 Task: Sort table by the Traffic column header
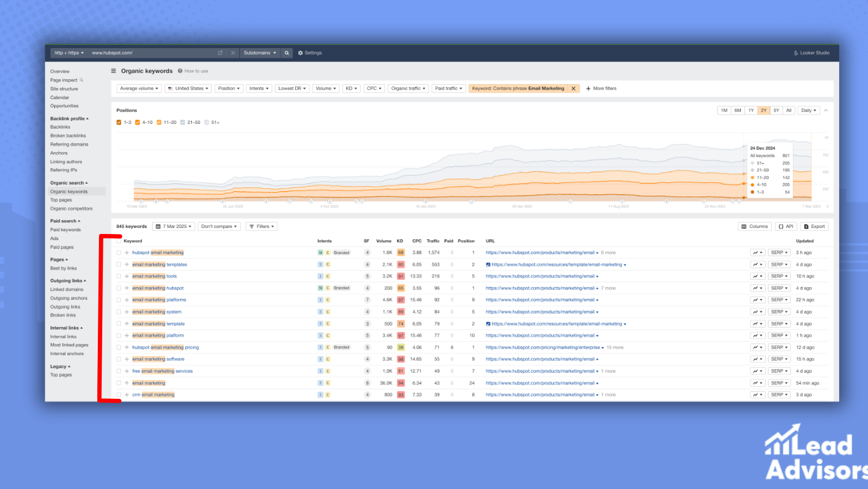click(433, 241)
